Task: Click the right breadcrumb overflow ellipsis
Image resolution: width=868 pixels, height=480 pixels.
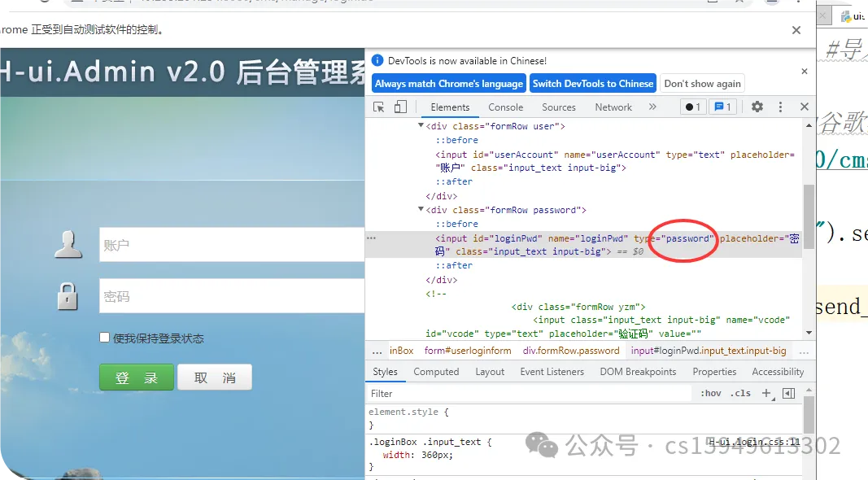Action: point(805,351)
